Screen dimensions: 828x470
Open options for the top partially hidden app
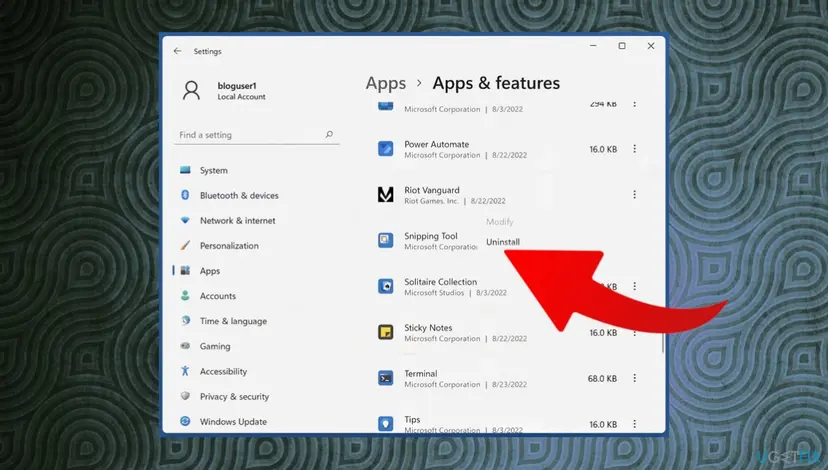(x=634, y=104)
